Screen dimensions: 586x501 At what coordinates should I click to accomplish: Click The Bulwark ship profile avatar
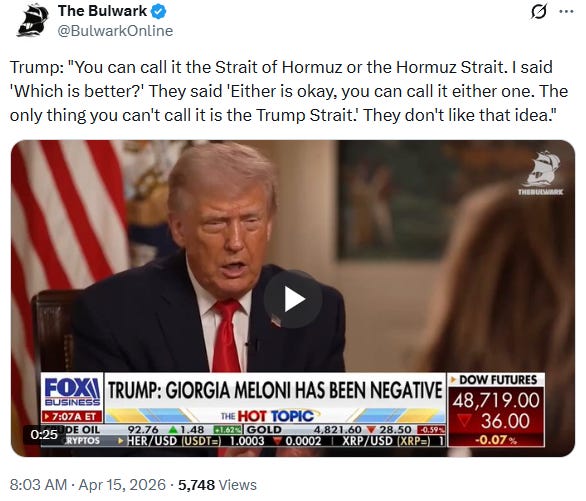tap(33, 21)
